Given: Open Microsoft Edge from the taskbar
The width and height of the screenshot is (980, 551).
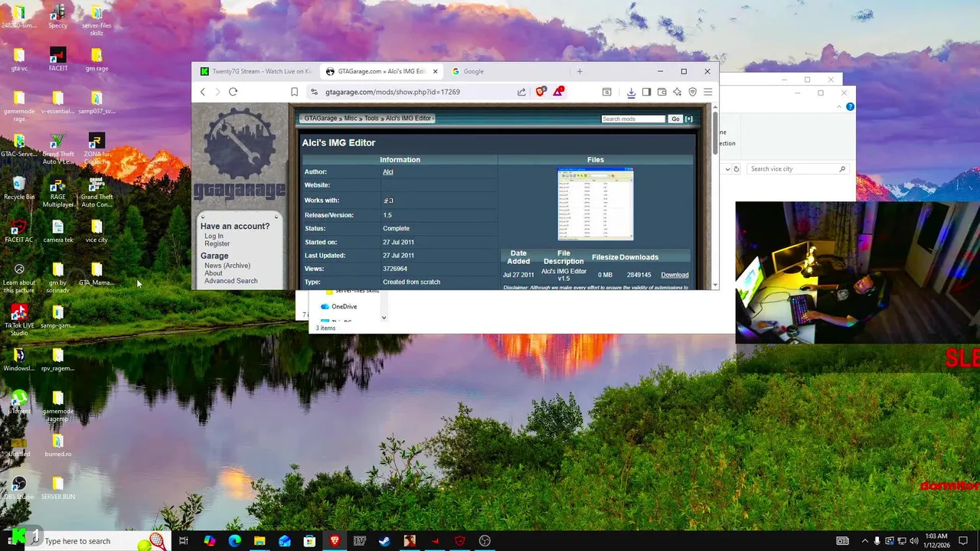Looking at the screenshot, I should pyautogui.click(x=234, y=541).
